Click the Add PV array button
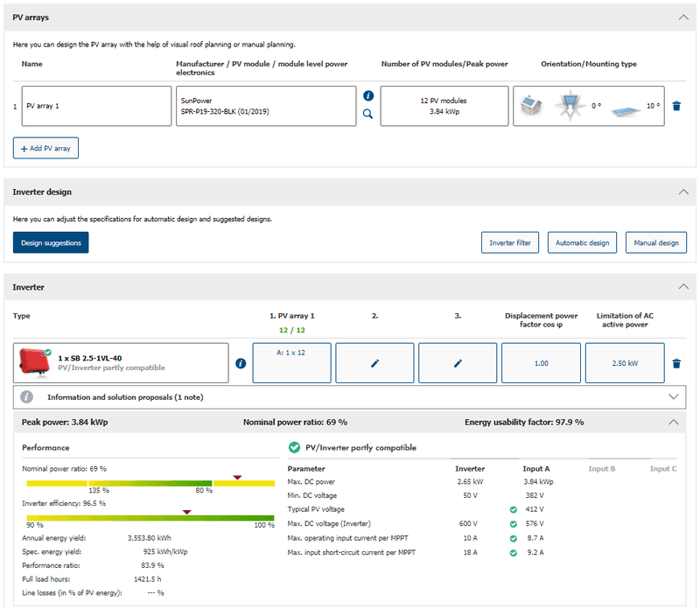Screen dimensions: 700x609 coord(45,149)
